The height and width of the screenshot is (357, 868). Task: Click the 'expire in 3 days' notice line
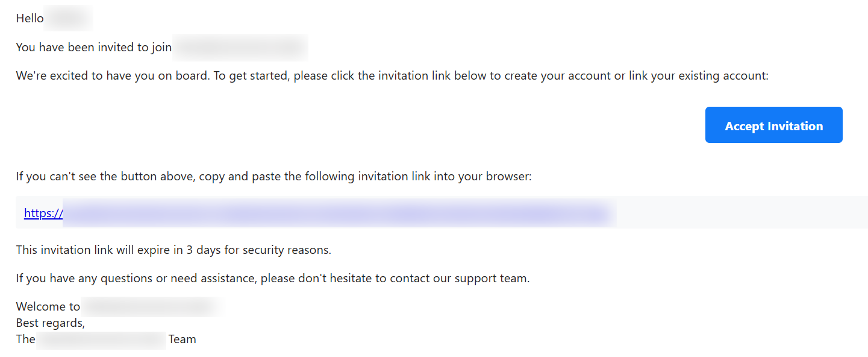173,250
